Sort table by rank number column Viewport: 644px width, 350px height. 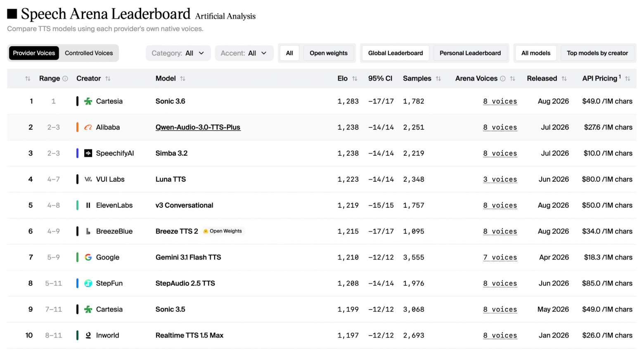coord(28,79)
